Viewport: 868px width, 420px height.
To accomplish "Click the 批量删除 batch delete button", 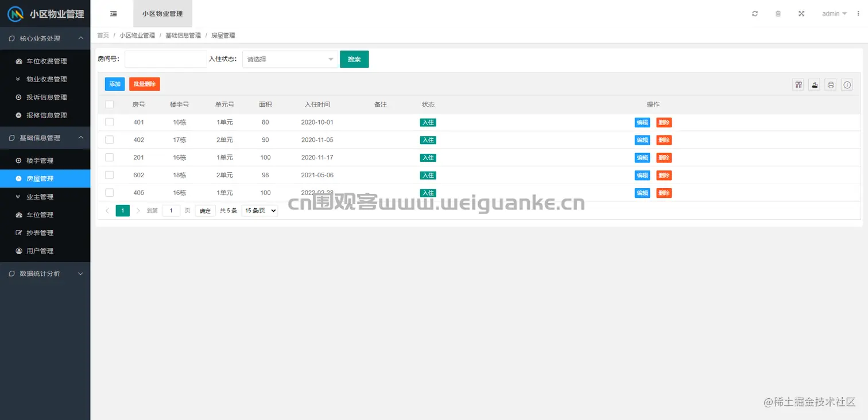I will (145, 84).
